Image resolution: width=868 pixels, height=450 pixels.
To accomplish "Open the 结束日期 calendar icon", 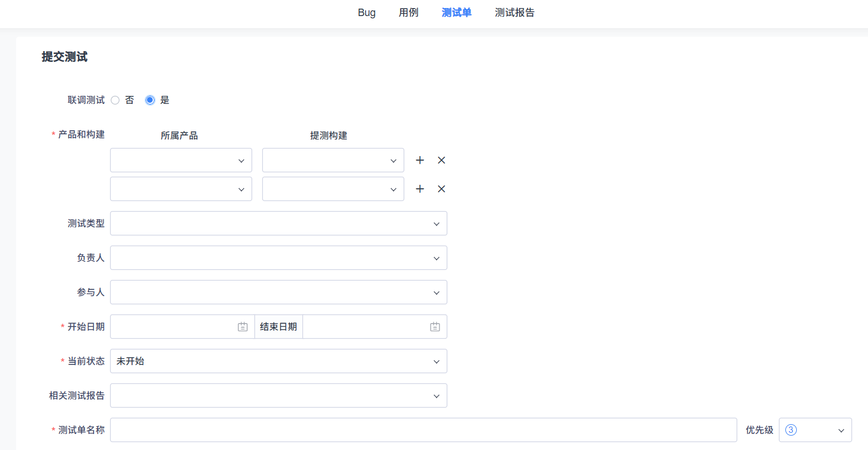I will (x=435, y=327).
